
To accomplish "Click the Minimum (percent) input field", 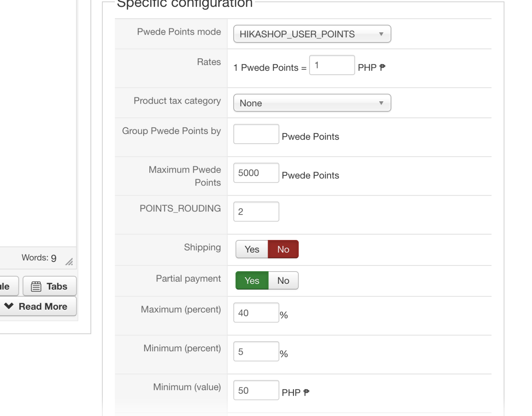I will 256,352.
